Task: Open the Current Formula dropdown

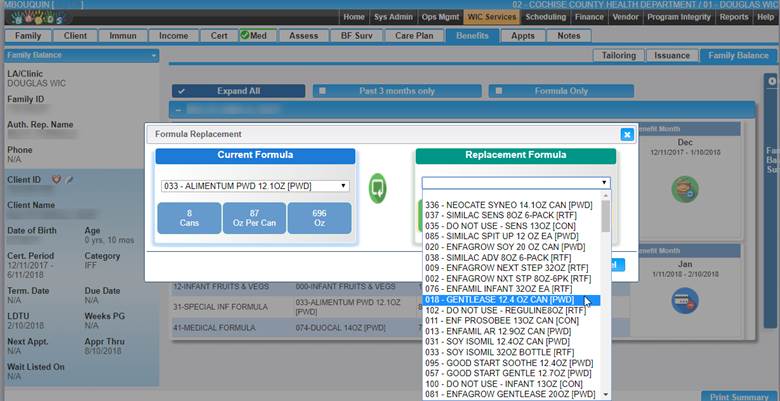Action: tap(255, 186)
